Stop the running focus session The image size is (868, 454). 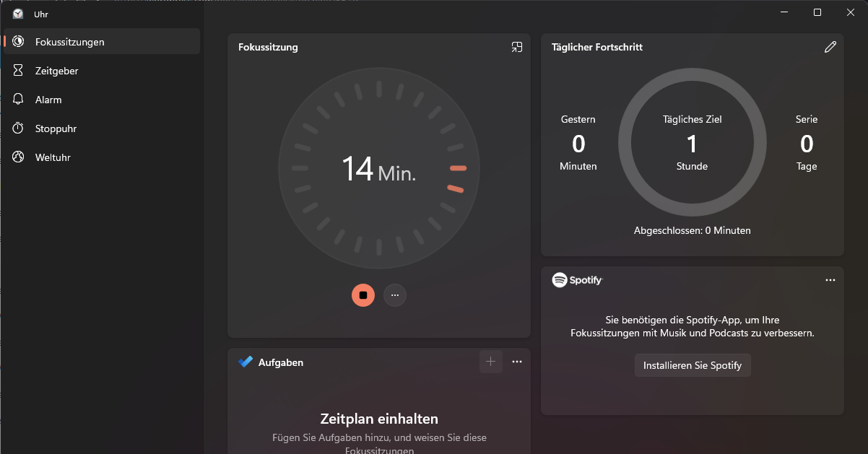pyautogui.click(x=363, y=295)
